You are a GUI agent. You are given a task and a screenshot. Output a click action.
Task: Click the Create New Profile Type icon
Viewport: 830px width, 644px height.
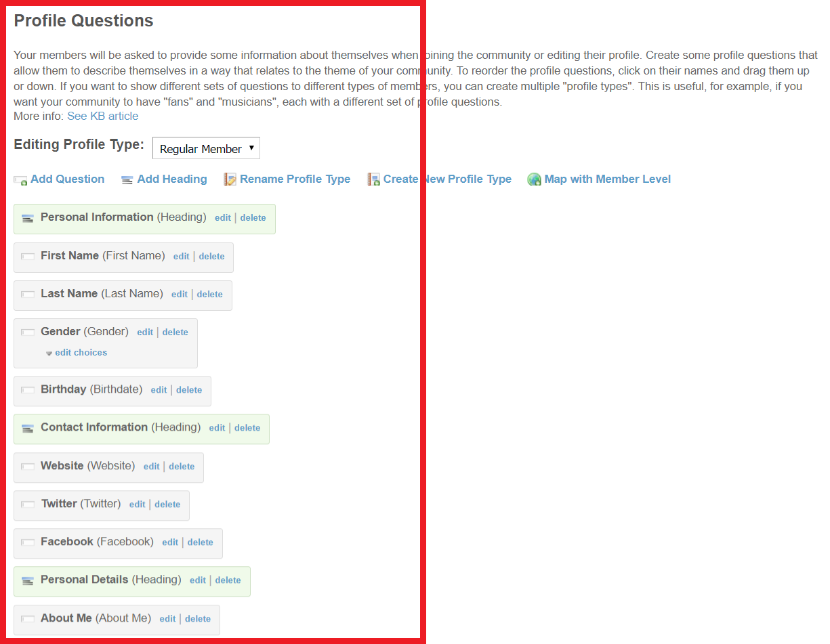pos(373,179)
